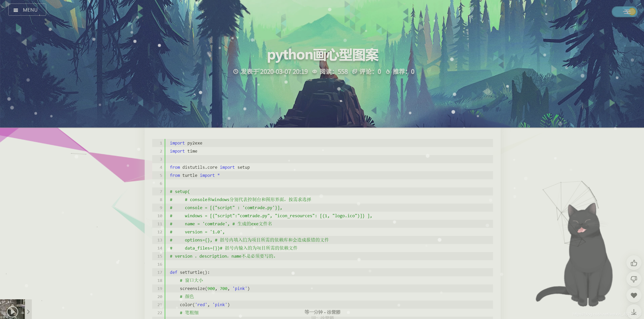Click the read count 阅读: 558
Image resolution: width=644 pixels, height=319 pixels.
point(333,72)
